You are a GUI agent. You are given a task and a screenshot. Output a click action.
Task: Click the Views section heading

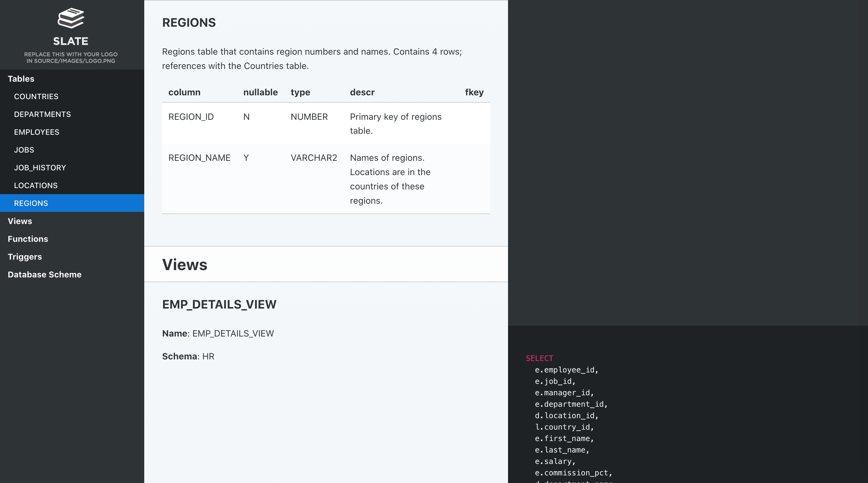pyautogui.click(x=184, y=265)
